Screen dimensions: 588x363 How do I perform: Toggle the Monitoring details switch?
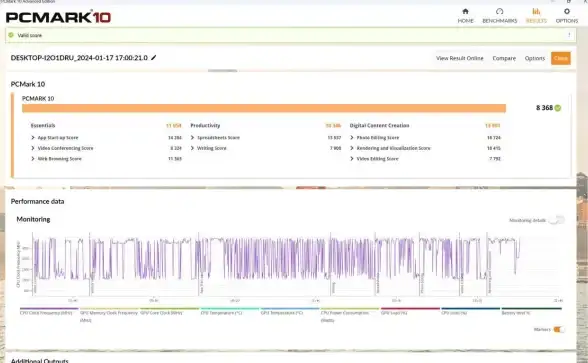(x=556, y=220)
